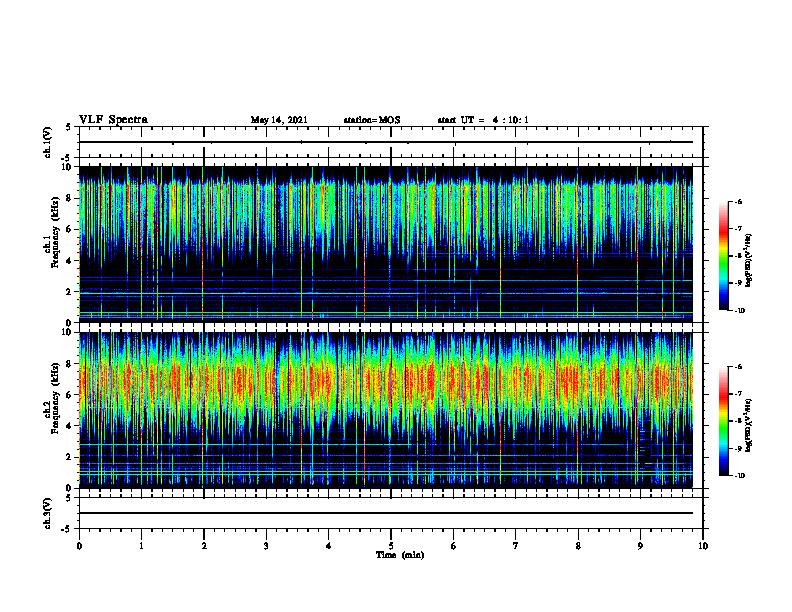Image resolution: width=792 pixels, height=612 pixels.
Task: Click the '8' kHz tick on ch.1 frequency axis
Action: pyautogui.click(x=71, y=198)
